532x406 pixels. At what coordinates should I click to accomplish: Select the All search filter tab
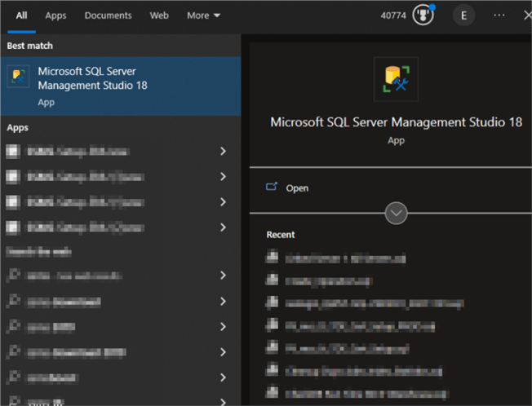coord(21,15)
